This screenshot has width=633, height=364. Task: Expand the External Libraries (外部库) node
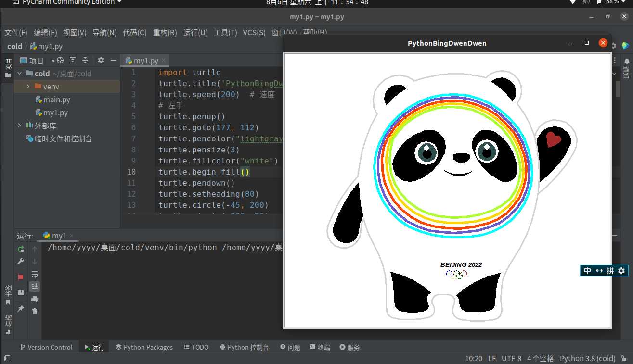[20, 126]
